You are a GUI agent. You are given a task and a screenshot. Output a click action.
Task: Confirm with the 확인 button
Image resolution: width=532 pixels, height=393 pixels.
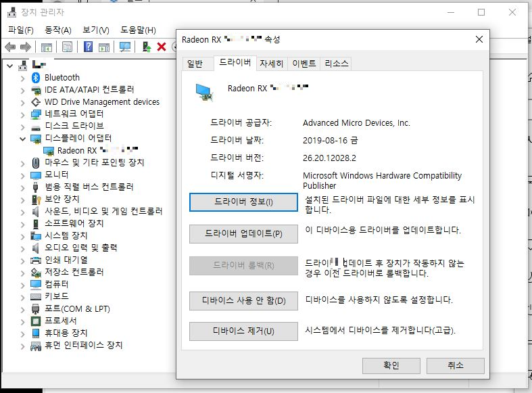pos(391,365)
